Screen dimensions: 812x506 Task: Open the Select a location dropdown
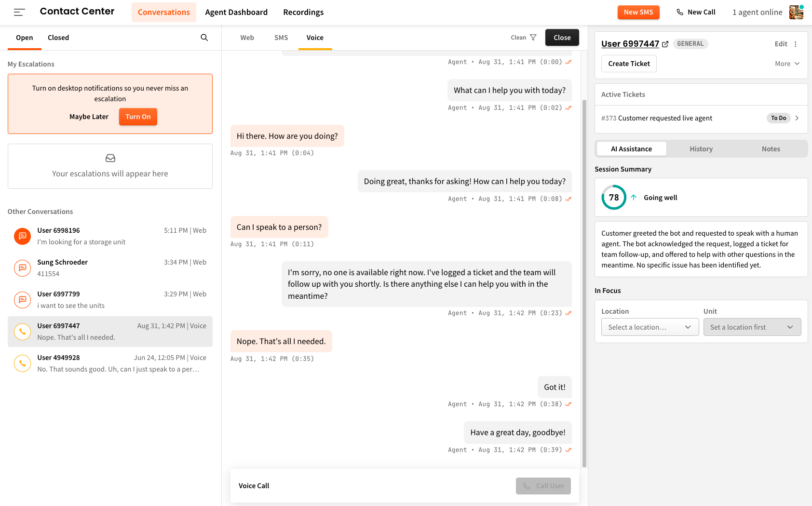[650, 327]
